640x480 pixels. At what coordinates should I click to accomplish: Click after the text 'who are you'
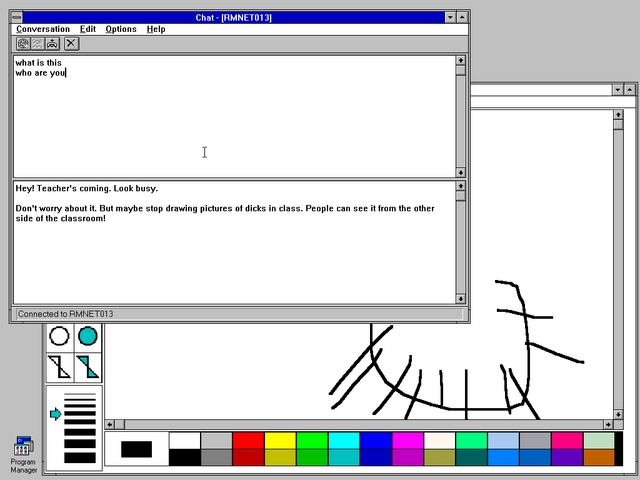point(67,73)
